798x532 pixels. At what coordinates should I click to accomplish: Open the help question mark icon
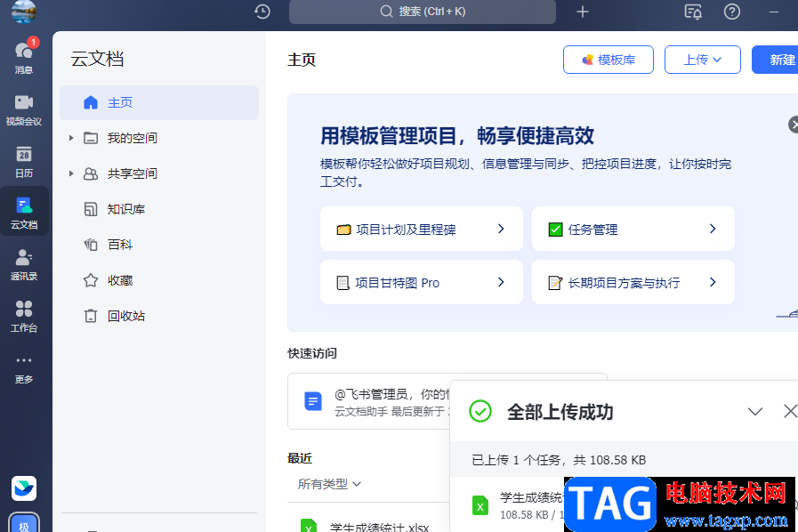732,12
